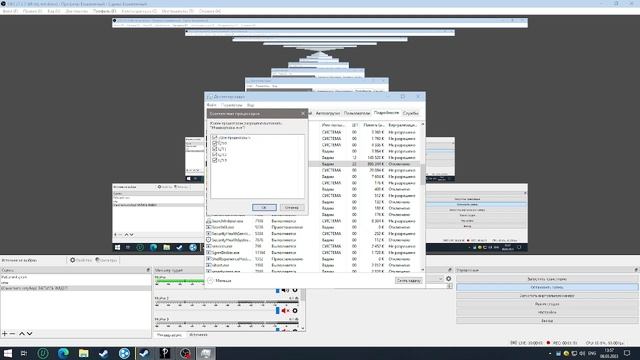The width and height of the screenshot is (640, 360).
Task: Confirm processor affinity with the OK button
Action: [264, 207]
